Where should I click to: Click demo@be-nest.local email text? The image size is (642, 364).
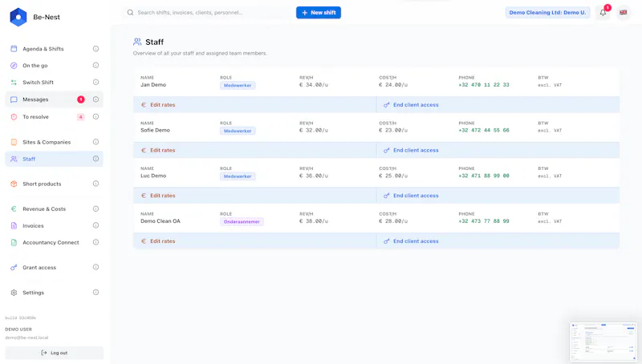pyautogui.click(x=26, y=338)
